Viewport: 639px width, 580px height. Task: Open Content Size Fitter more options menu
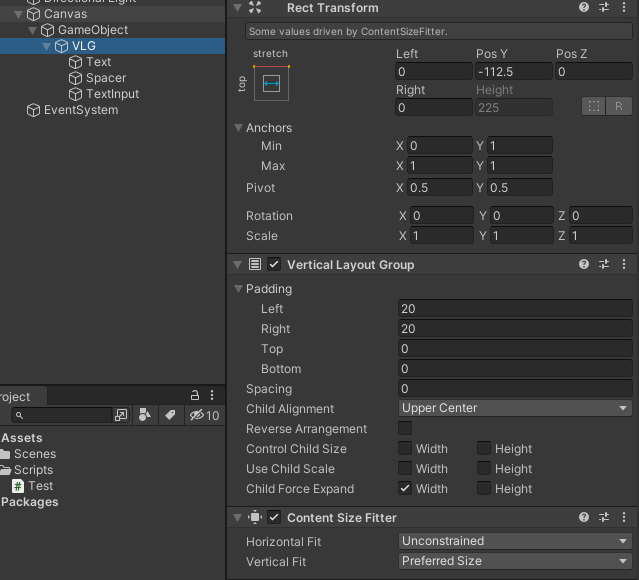pos(624,517)
